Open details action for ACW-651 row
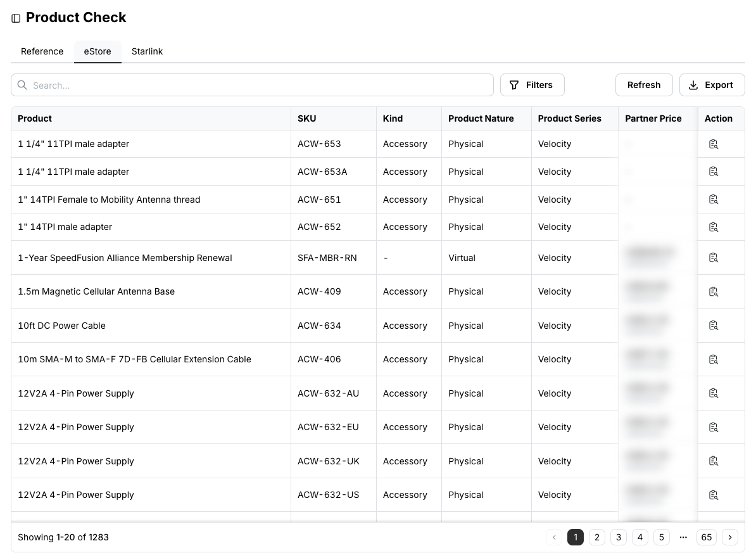Screen dimensions: 756x560 [x=714, y=199]
